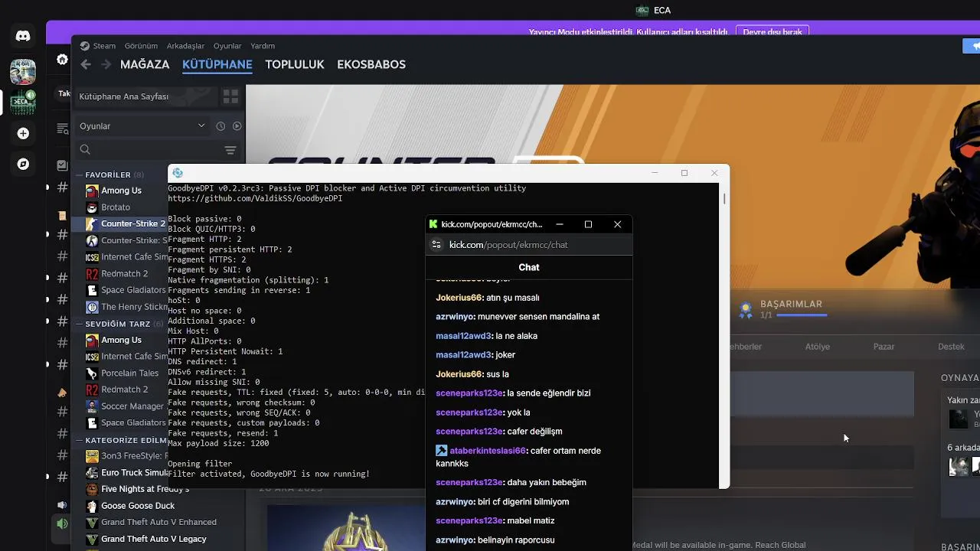
Task: Open Discord's Discover compass icon
Action: tap(23, 164)
